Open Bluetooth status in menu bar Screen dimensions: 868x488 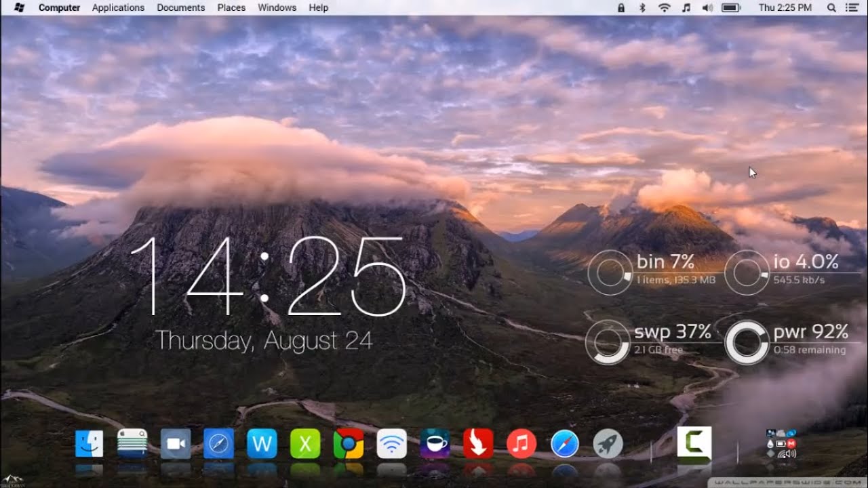642,7
